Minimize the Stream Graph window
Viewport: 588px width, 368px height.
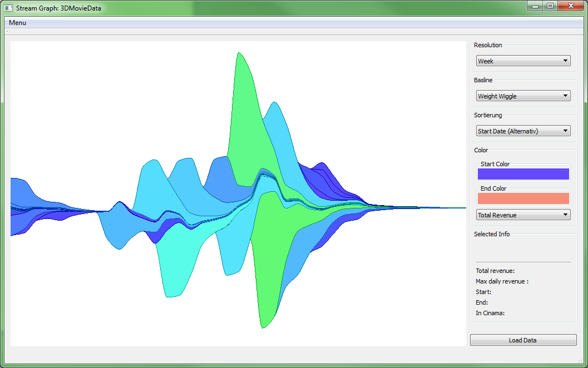pyautogui.click(x=535, y=6)
